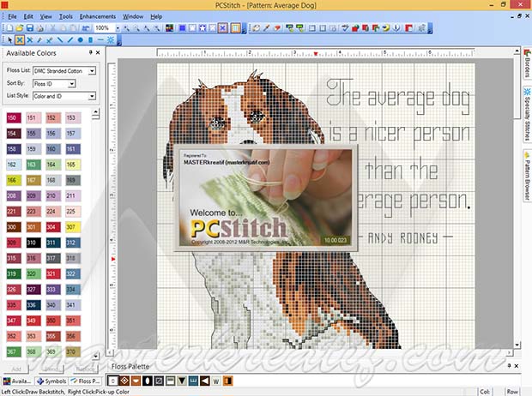
Task: Click the red gift box toolbar icon
Action: coord(355,28)
